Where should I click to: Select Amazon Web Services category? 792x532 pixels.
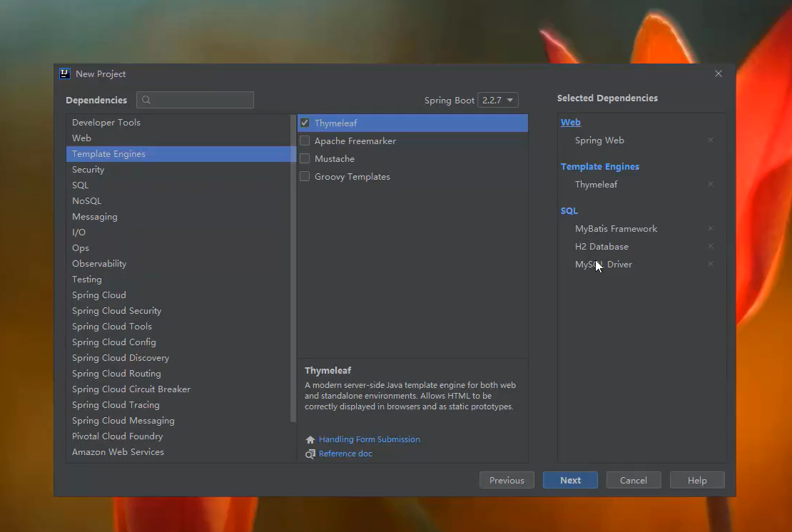[x=179, y=451]
